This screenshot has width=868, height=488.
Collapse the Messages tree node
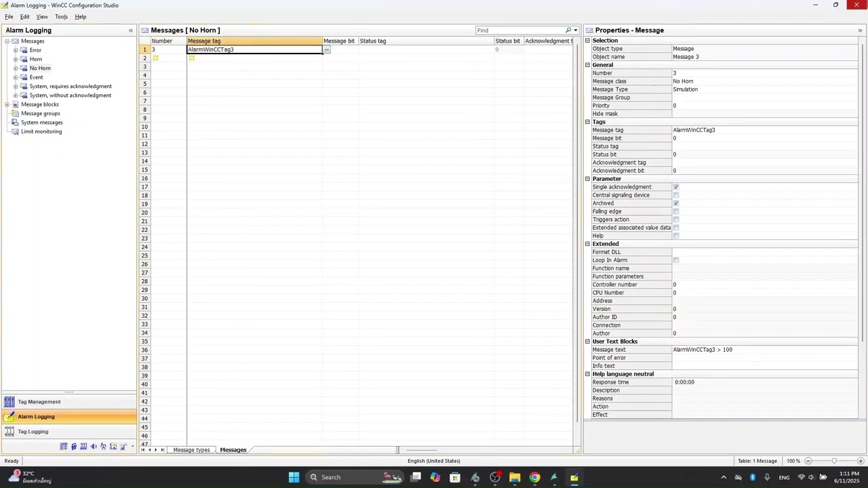(7, 41)
